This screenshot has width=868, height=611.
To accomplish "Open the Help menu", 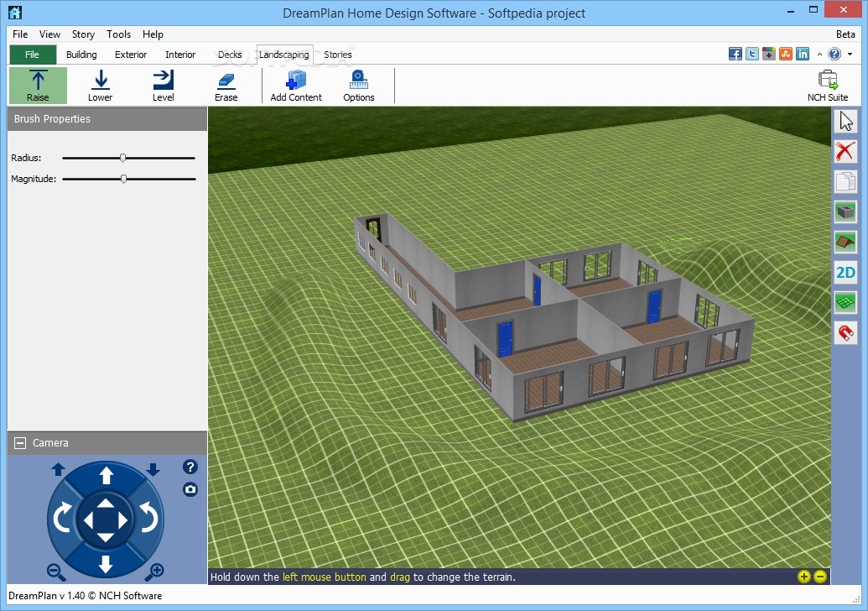I will (153, 34).
